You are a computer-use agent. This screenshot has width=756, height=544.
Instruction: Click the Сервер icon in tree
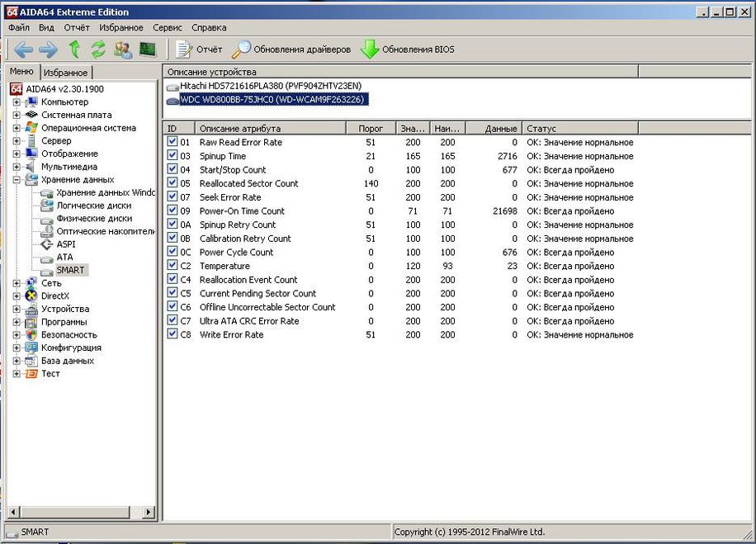pos(31,141)
